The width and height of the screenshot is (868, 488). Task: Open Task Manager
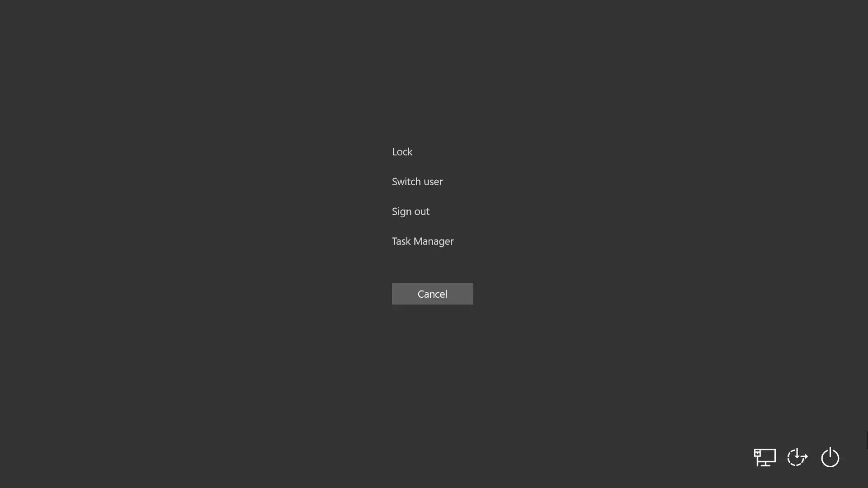tap(423, 241)
